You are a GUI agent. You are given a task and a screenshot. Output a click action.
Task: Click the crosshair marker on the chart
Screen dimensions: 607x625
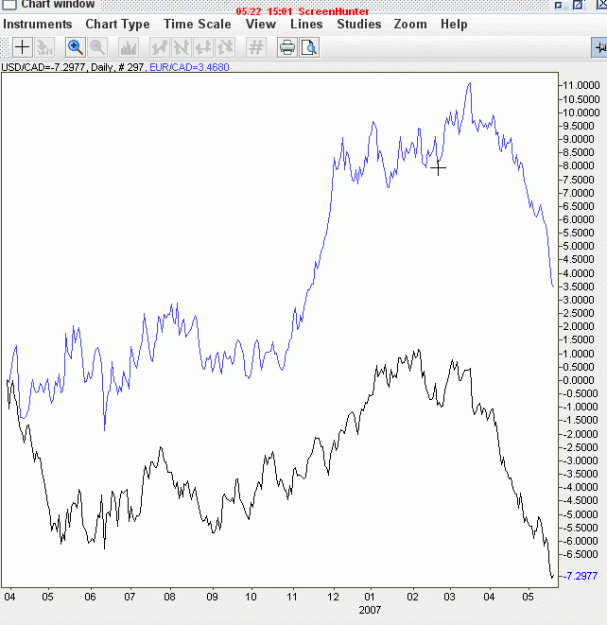438,168
